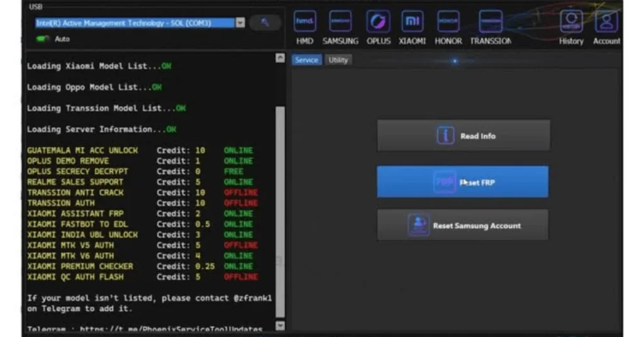The image size is (644, 337).
Task: Click the OFFLINE status of TRANSSION AUTH
Action: click(x=241, y=203)
